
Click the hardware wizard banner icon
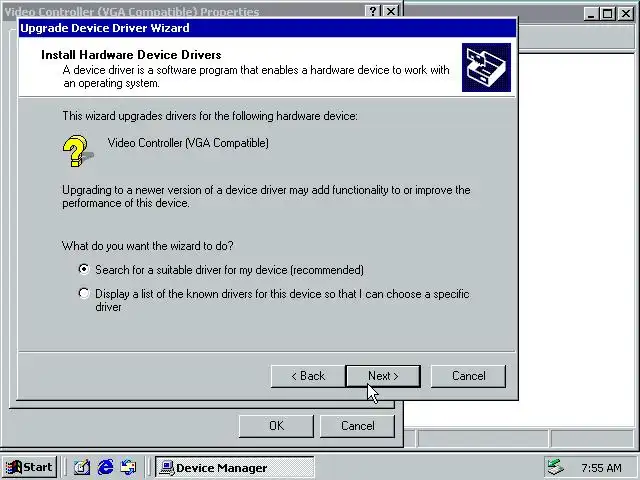486,67
